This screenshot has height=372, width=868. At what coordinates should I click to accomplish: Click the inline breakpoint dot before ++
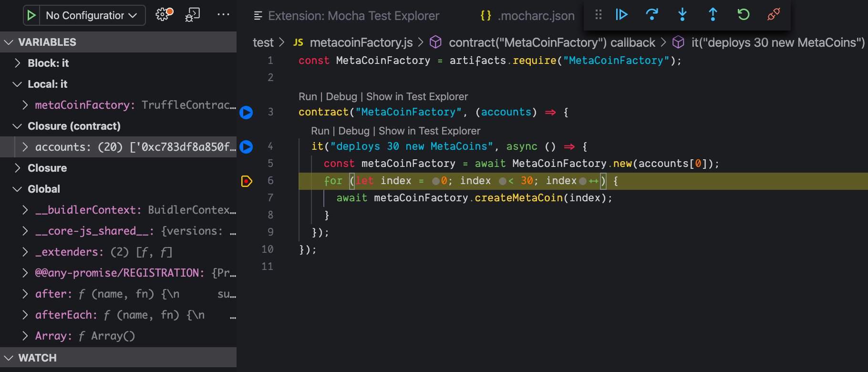click(x=582, y=181)
